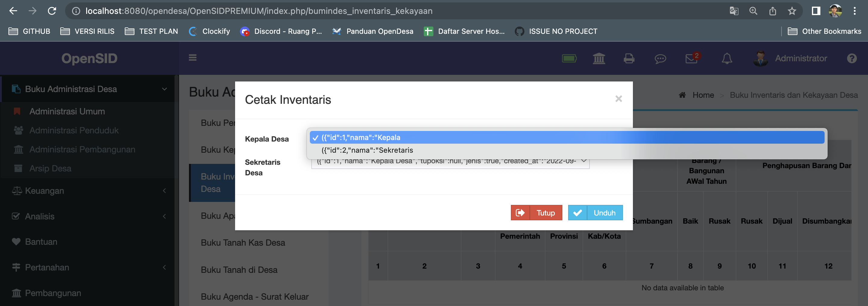Click the help question mark icon
The image size is (868, 306).
click(852, 58)
